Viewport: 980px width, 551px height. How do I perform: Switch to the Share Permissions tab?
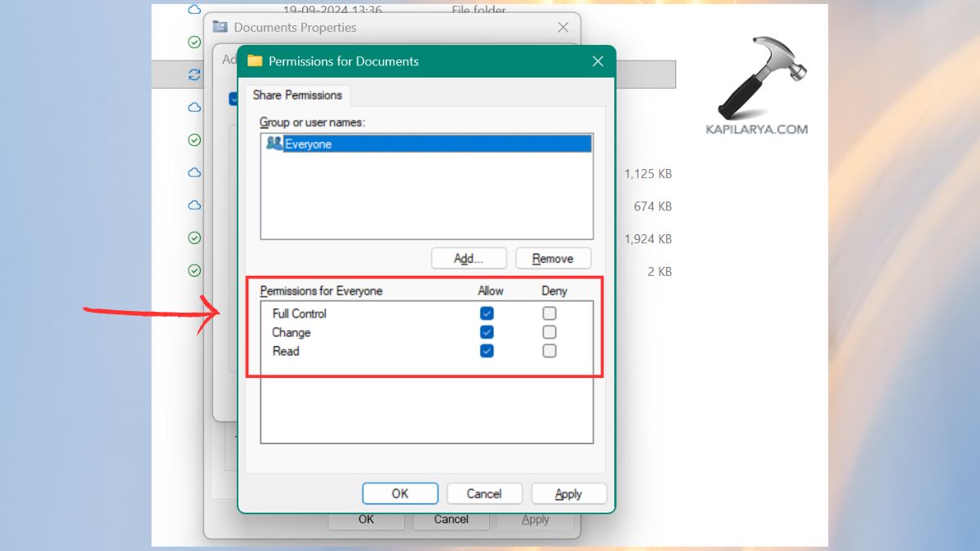click(297, 96)
